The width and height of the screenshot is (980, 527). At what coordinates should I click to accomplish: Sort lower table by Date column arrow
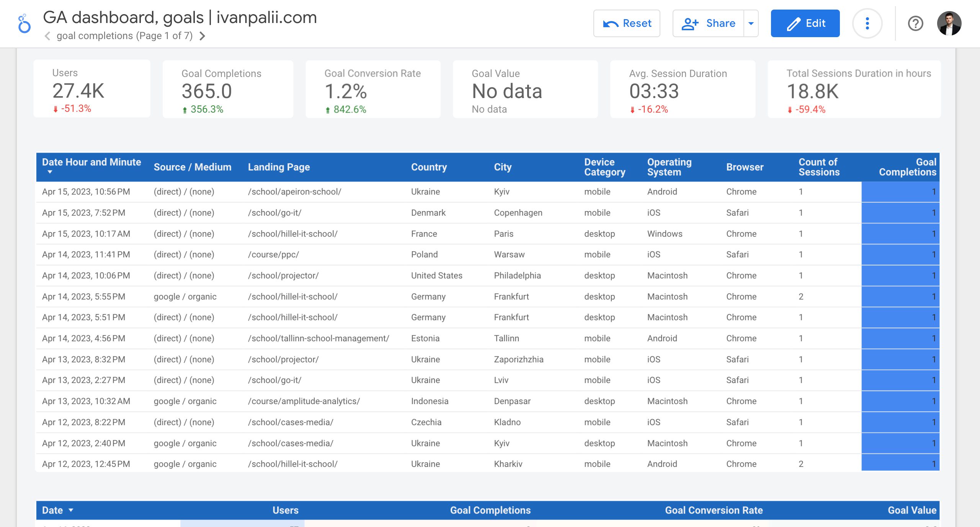[71, 510]
